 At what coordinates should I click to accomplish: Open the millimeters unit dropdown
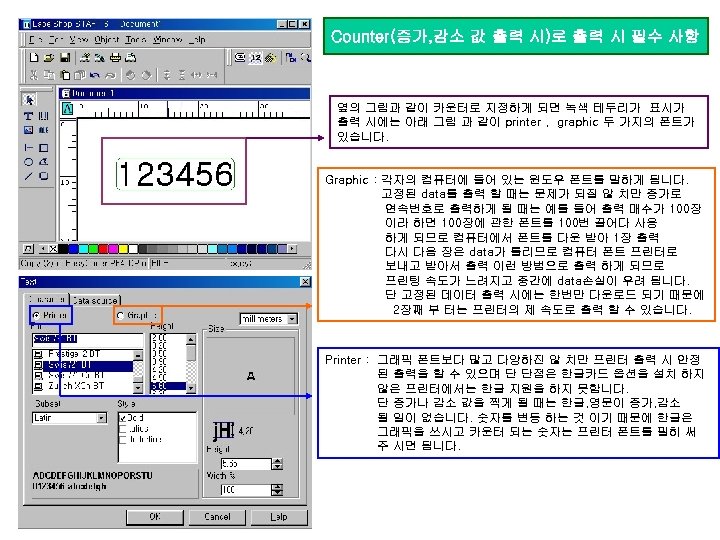pos(292,319)
